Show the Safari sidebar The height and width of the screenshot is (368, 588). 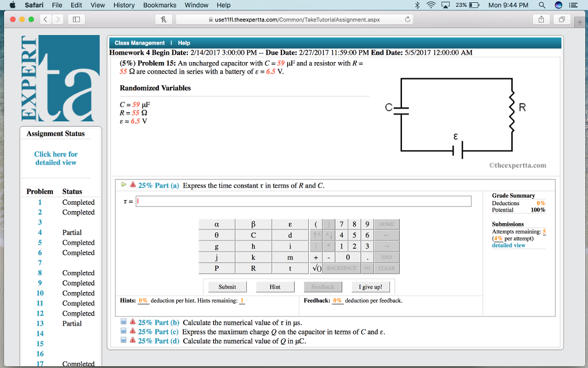point(75,19)
